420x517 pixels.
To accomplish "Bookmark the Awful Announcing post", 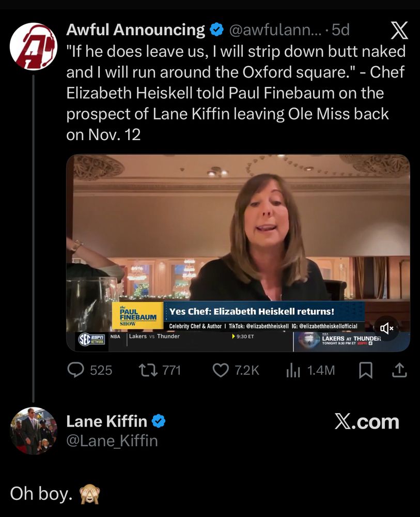I will coord(366,370).
